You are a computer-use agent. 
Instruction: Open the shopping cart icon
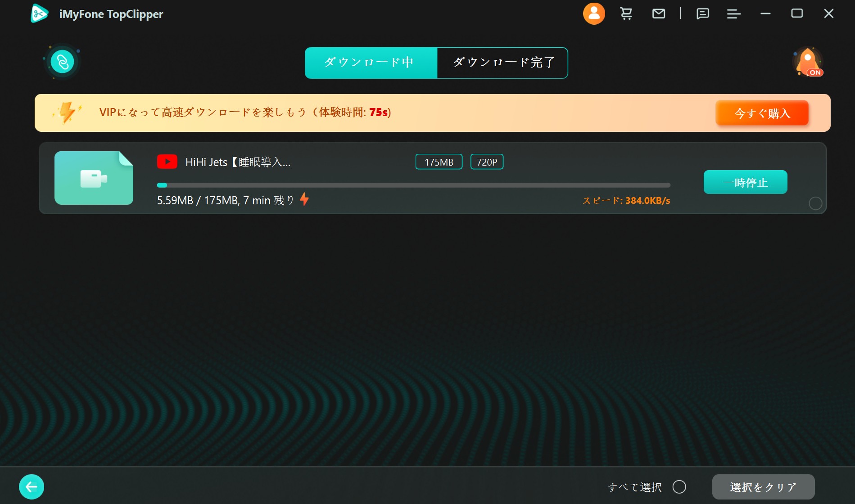pos(626,14)
